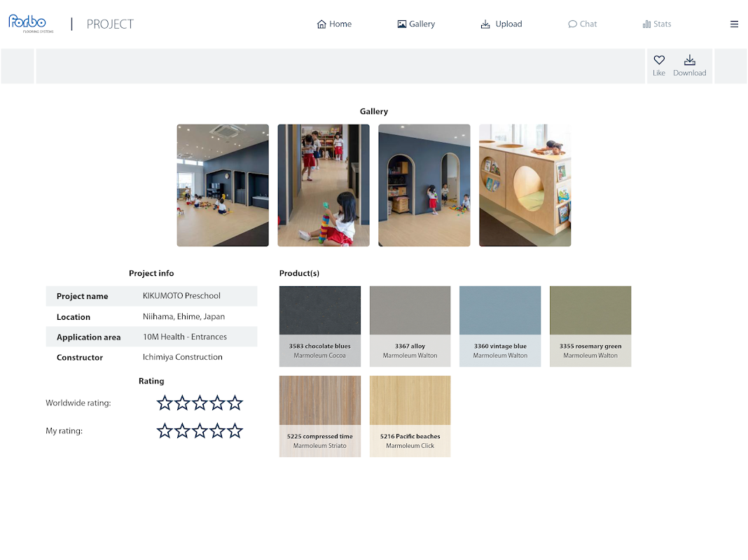Click the PROJECT header title
748x560 pixels.
click(110, 24)
